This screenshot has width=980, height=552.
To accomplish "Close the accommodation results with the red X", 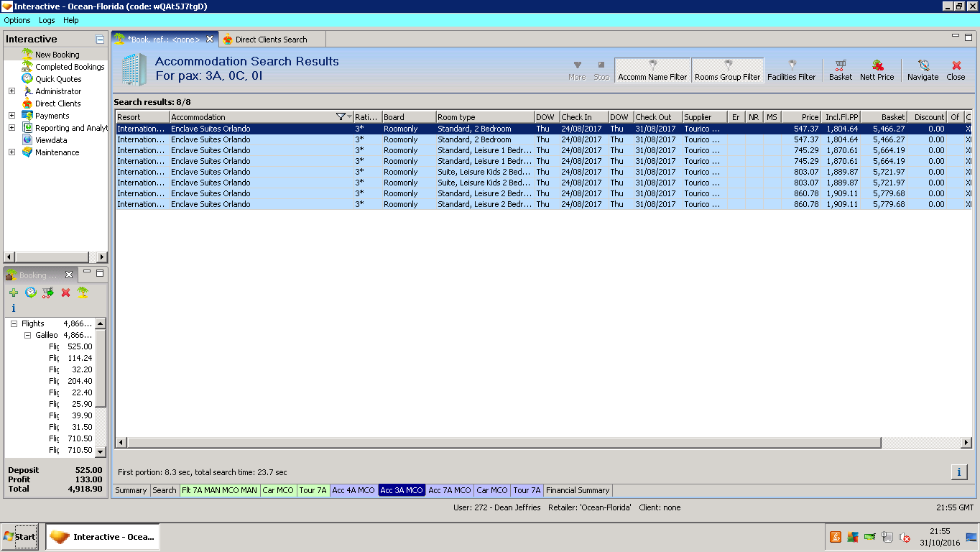I will tap(956, 70).
